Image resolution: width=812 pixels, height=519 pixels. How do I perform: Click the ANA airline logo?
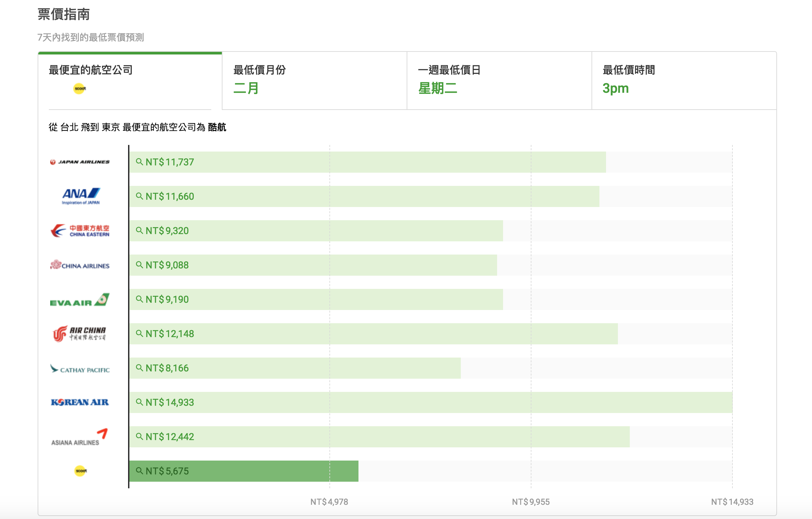point(81,196)
